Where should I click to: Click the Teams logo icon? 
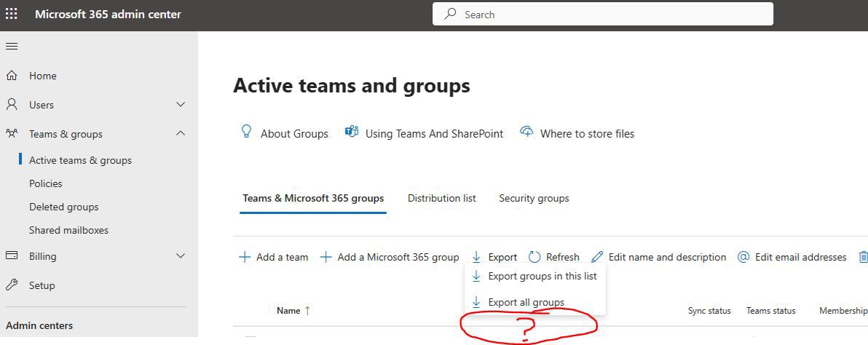[x=352, y=132]
